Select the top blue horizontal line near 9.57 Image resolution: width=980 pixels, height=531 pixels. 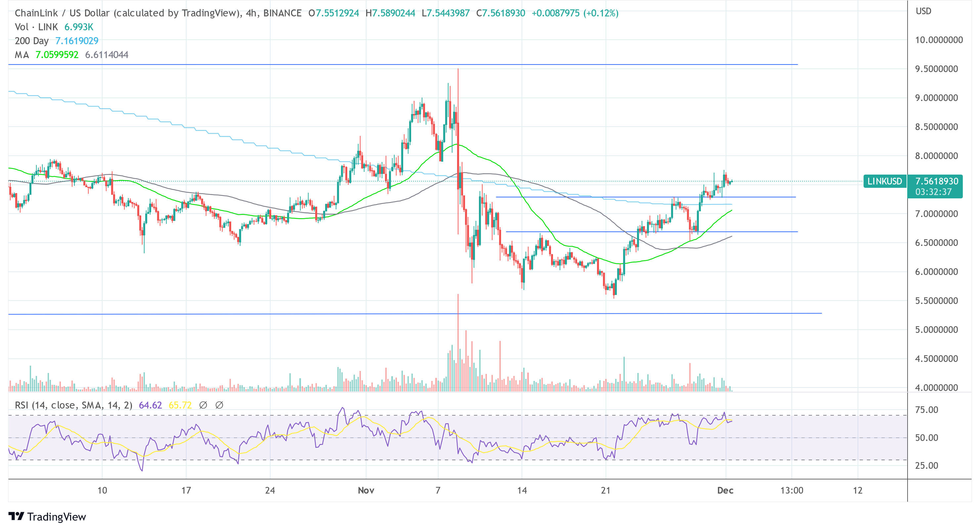[x=403, y=65]
